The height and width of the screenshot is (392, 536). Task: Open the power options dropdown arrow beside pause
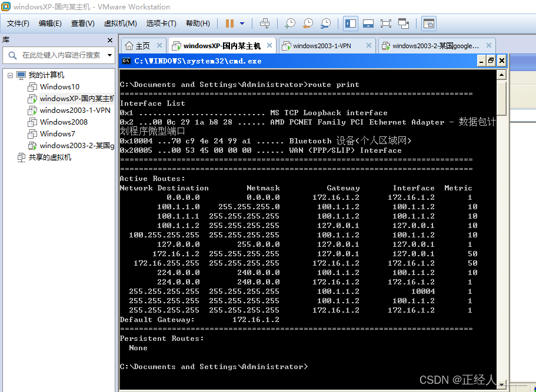click(x=242, y=24)
